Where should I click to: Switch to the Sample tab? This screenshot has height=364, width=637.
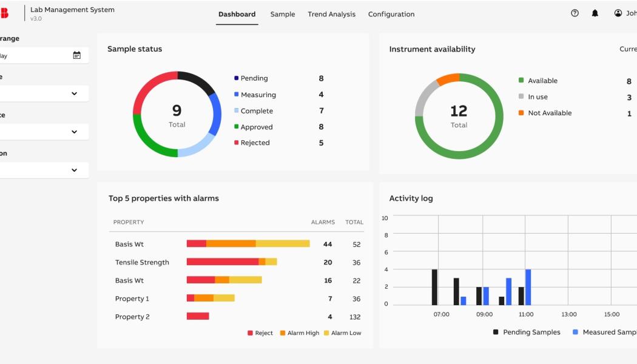tap(283, 14)
